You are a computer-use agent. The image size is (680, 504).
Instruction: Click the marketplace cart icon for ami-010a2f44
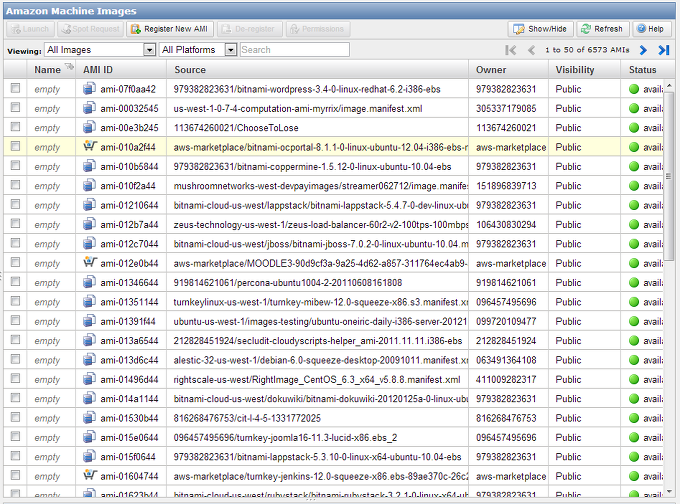click(x=90, y=147)
